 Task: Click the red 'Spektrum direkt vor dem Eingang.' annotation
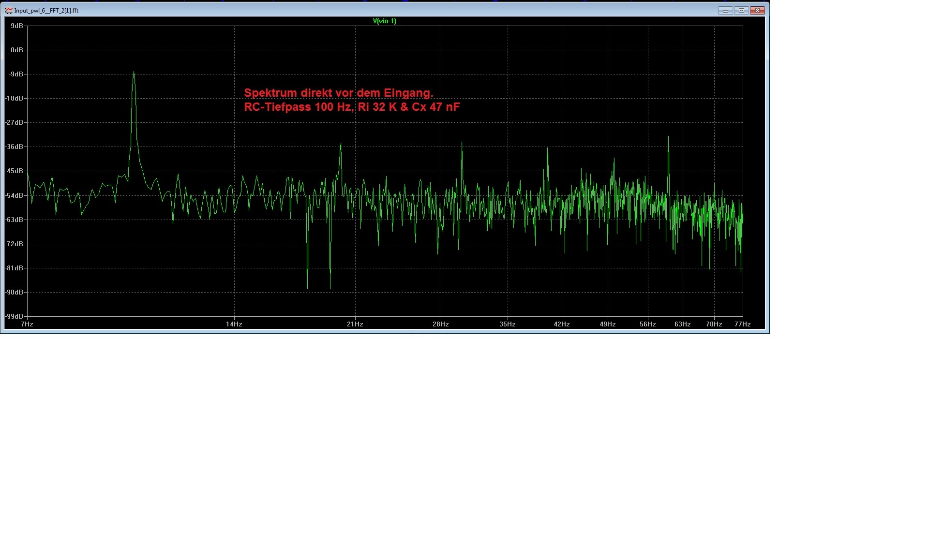point(339,93)
